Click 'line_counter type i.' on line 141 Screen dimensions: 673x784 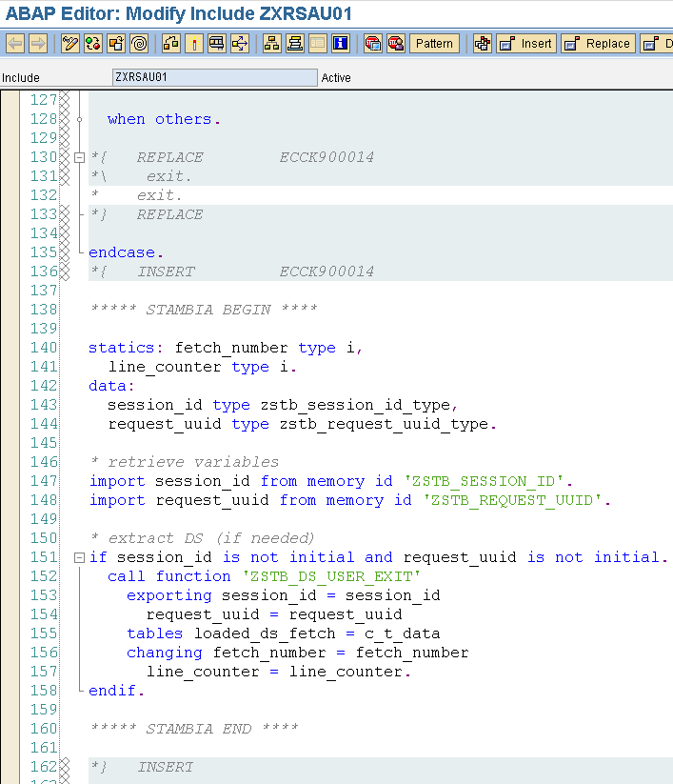tap(203, 367)
